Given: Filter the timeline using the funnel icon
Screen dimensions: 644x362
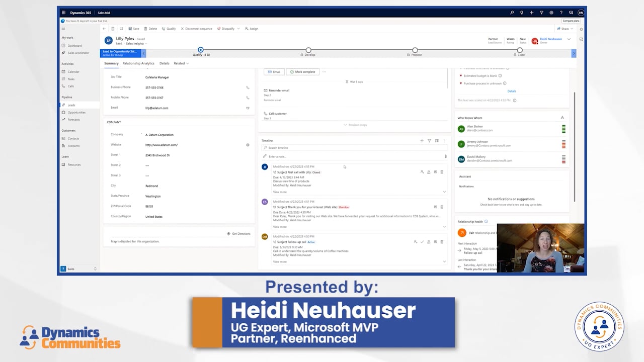Looking at the screenshot, I should click(429, 141).
